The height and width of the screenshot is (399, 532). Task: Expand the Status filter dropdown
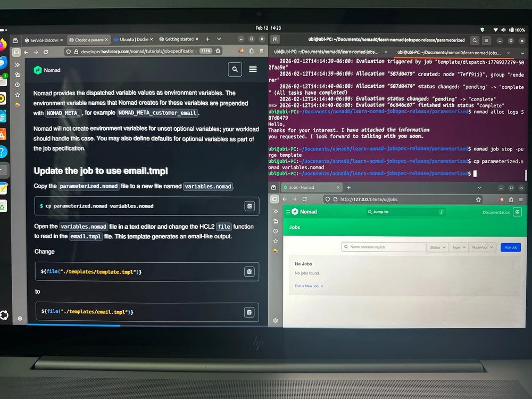click(437, 247)
